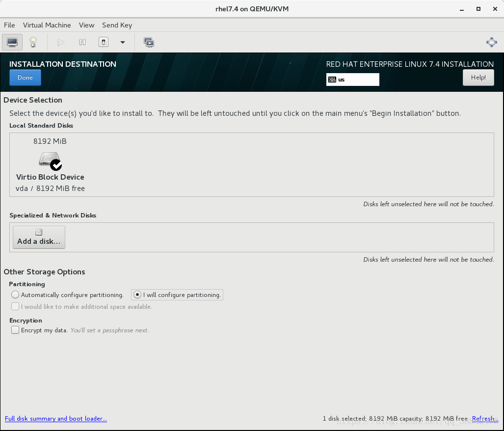Click the 'vda / 8192 MiB free' label
The width and height of the screenshot is (504, 431).
point(50,189)
